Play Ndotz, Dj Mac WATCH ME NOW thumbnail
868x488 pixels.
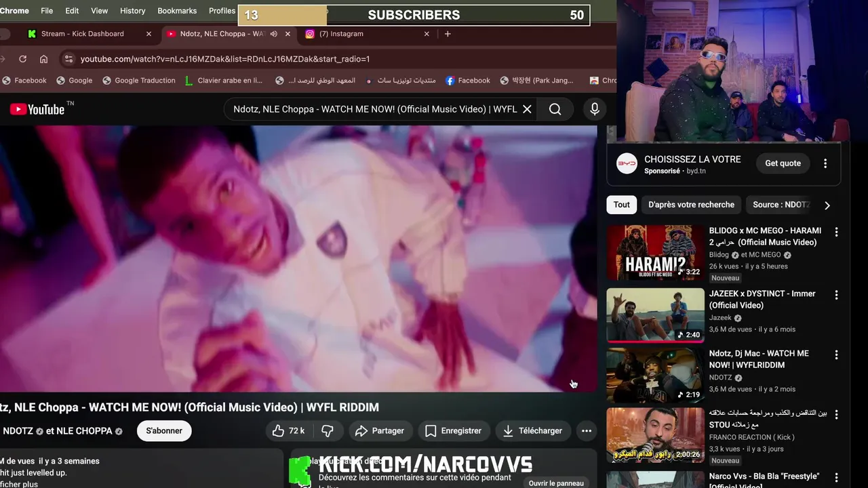(x=655, y=375)
